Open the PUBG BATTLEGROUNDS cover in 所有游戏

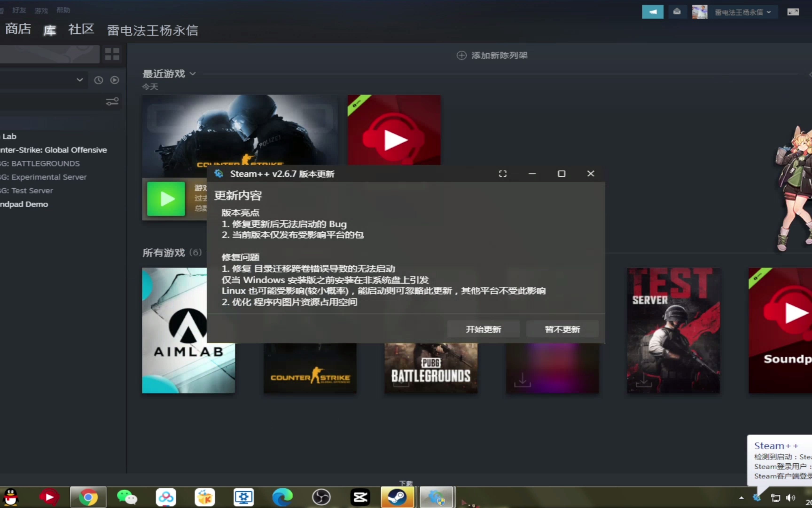tap(431, 368)
